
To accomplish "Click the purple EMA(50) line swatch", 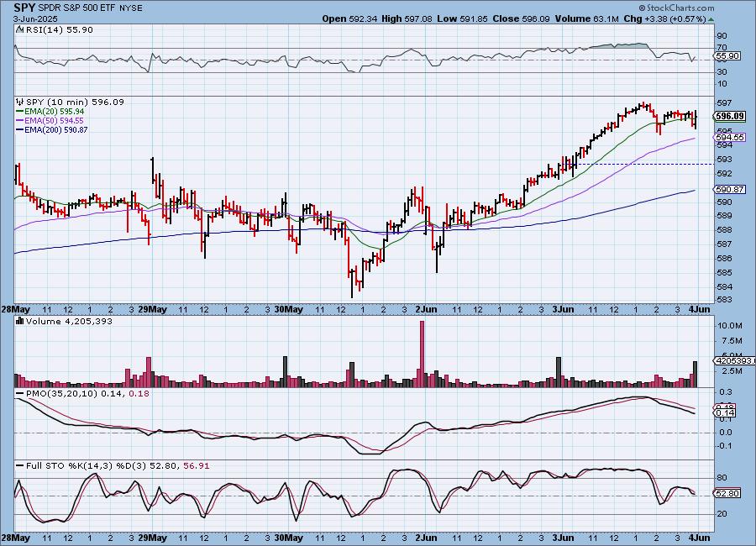I will (20, 121).
